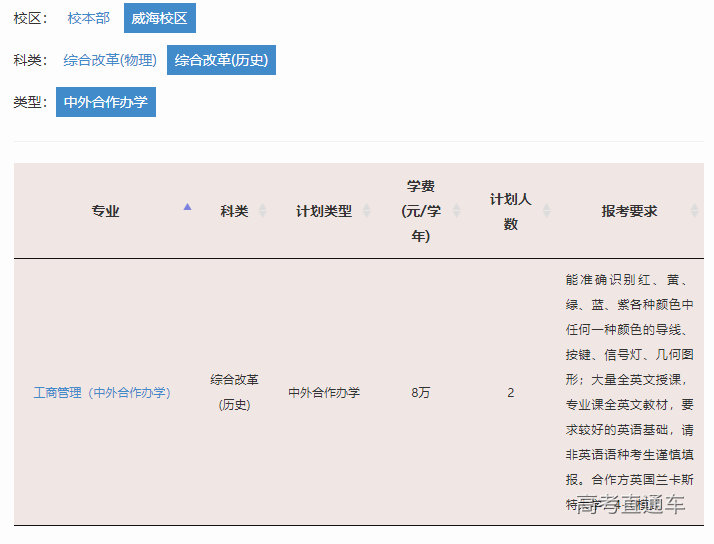Click the sort arrows next to 学费(元/学年)
Viewport: 714px width, 544px height.
(456, 211)
